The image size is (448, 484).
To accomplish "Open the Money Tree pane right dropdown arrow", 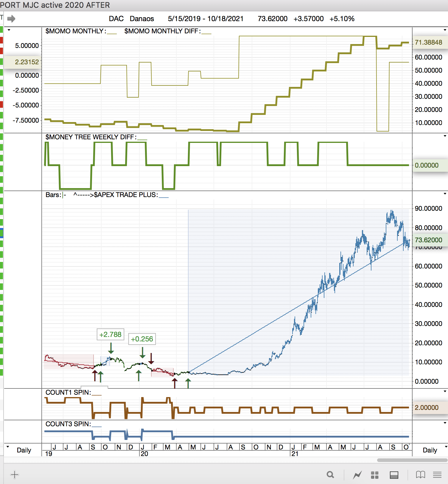I will click(x=445, y=136).
